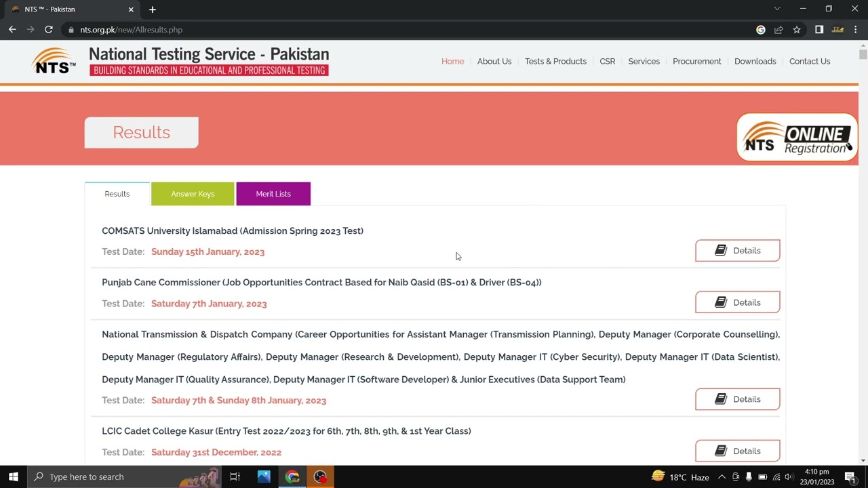Open the Photos app on taskbar
Screen dimensions: 868x488
(x=264, y=476)
